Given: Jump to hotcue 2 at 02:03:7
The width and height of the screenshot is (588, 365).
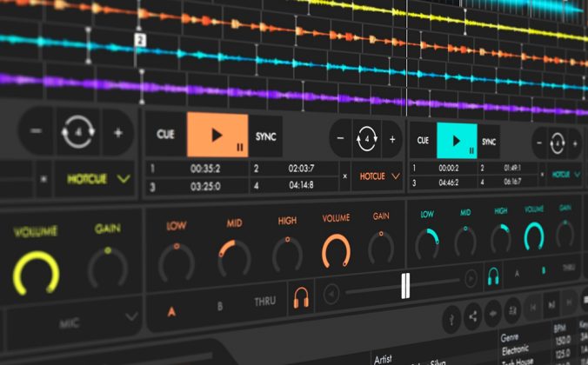Looking at the screenshot, I should click(294, 169).
